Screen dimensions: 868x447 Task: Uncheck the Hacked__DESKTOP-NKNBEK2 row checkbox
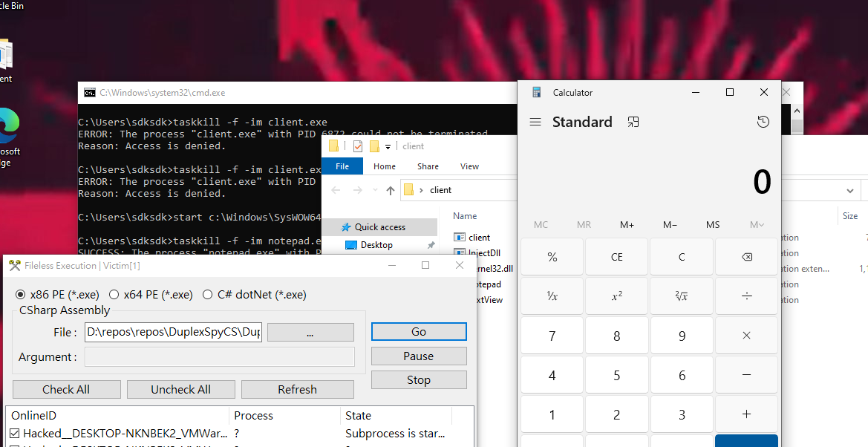[x=15, y=433]
